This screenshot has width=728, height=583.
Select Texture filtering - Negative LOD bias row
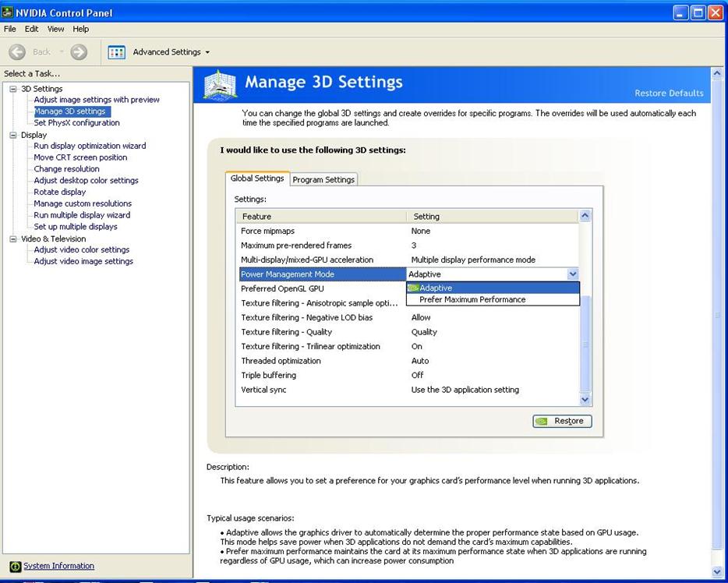[x=408, y=317]
